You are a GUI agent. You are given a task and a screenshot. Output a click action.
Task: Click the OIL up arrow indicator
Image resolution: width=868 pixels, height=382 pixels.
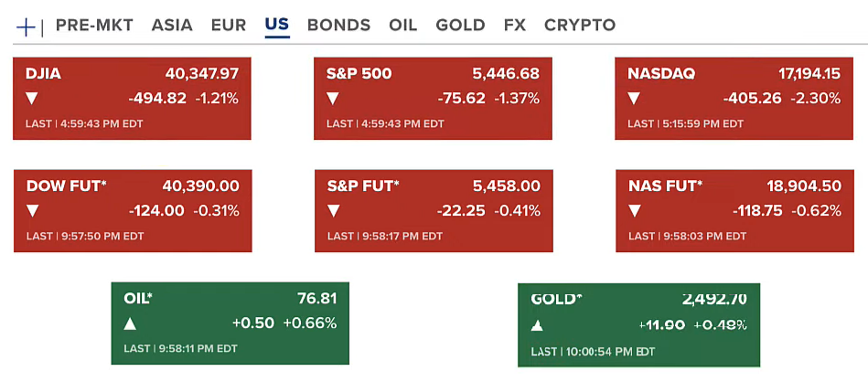tap(130, 324)
